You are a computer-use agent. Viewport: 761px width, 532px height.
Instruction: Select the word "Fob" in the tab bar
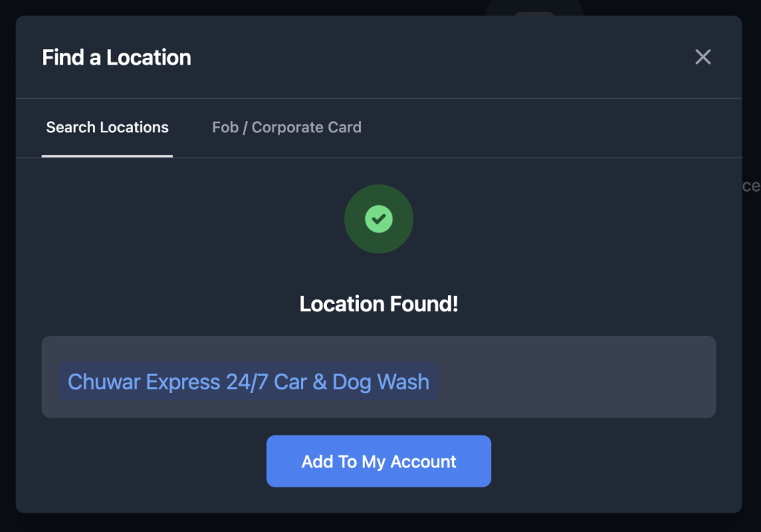pyautogui.click(x=225, y=127)
